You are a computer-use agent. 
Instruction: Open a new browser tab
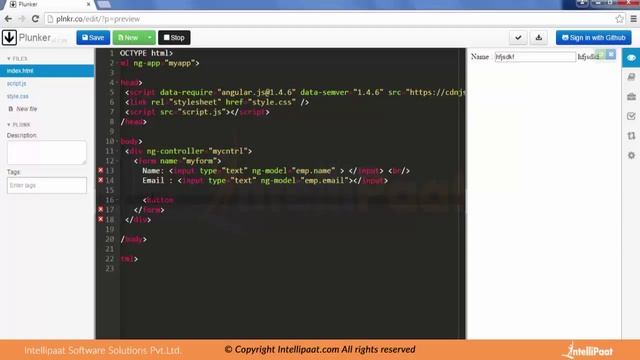(104, 4)
